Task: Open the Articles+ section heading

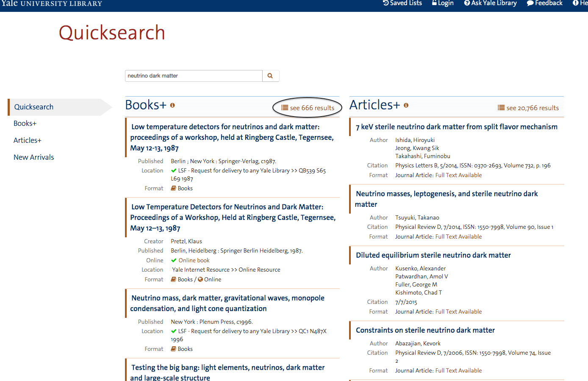Action: point(375,105)
